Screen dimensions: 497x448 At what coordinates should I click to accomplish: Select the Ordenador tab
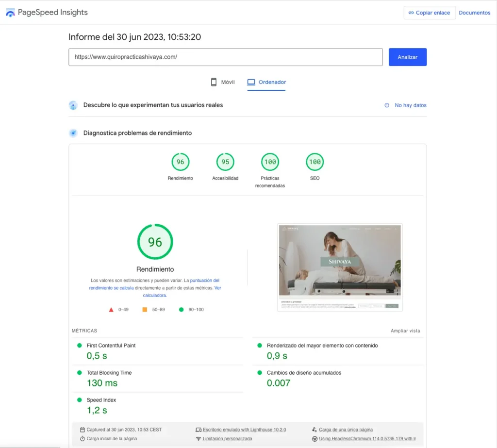266,82
